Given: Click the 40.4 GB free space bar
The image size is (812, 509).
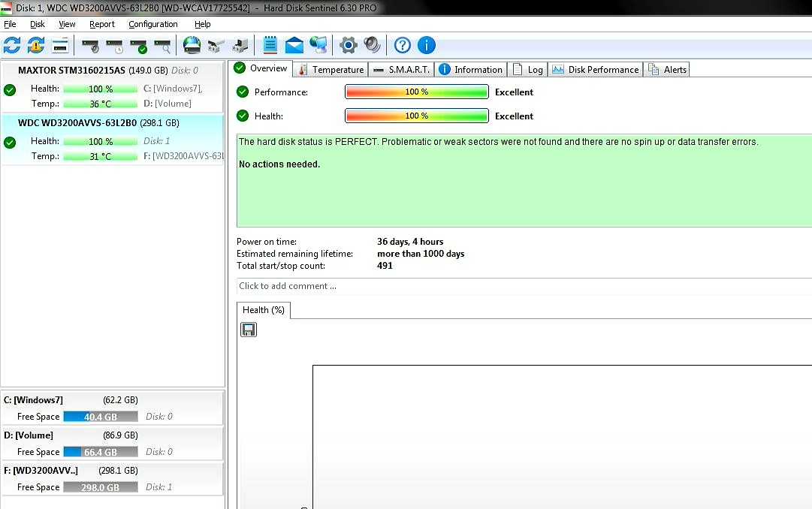Looking at the screenshot, I should (x=101, y=417).
